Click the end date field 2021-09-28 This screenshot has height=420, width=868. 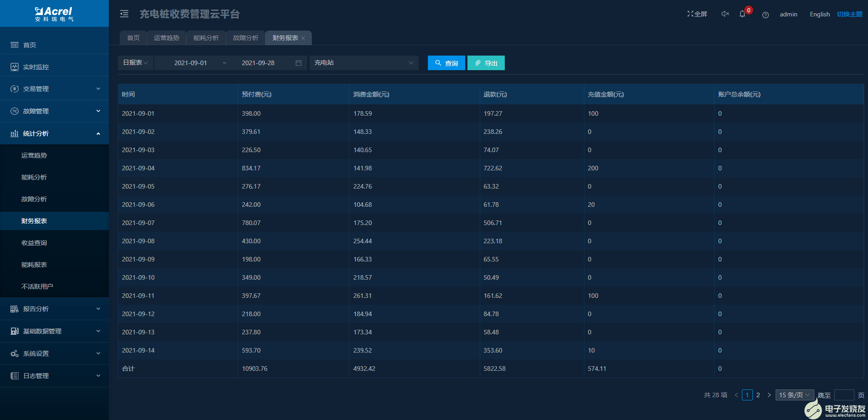(x=258, y=63)
